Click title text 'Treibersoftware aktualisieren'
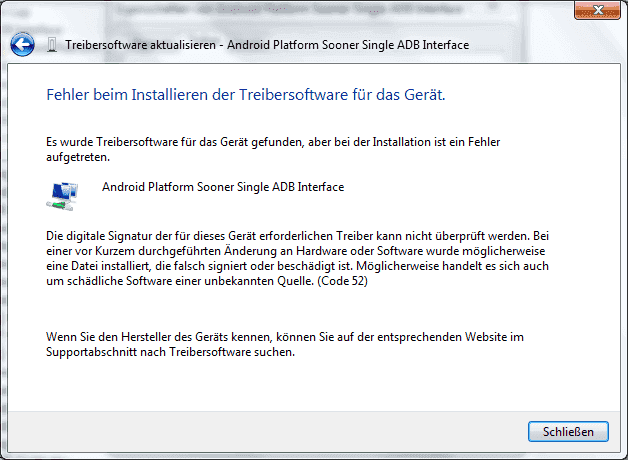Screen dimensions: 628x460 pos(141,45)
